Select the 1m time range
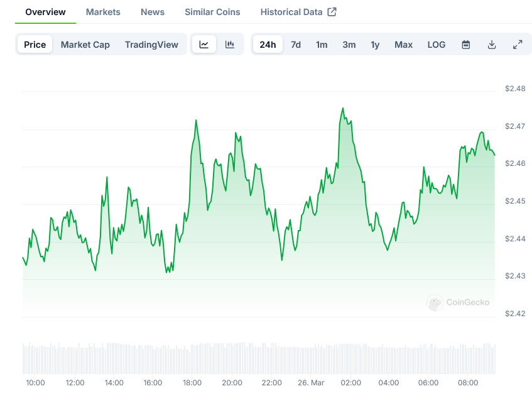Image resolution: width=532 pixels, height=396 pixels. [322, 45]
